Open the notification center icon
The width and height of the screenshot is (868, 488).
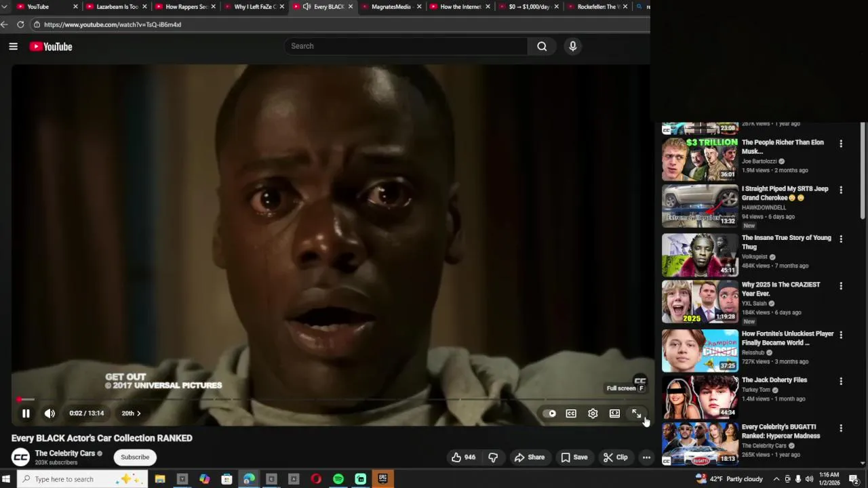(x=854, y=479)
